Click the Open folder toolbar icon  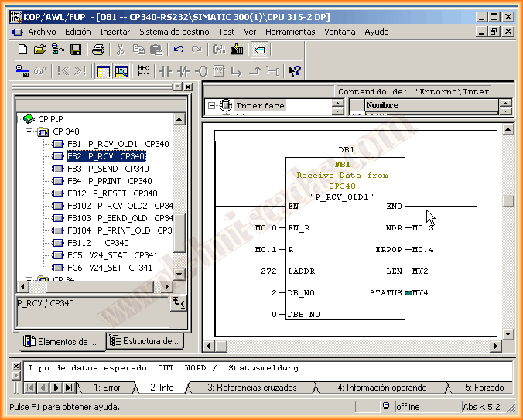click(40, 50)
